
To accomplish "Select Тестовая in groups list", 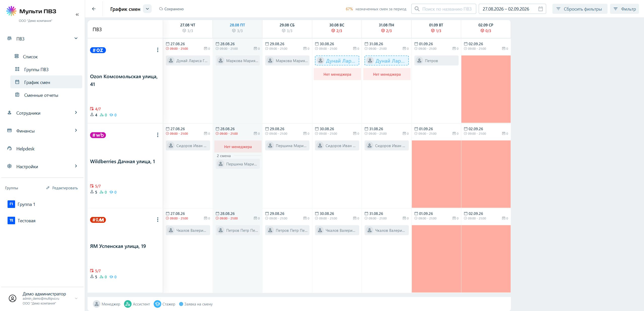I will coord(26,220).
